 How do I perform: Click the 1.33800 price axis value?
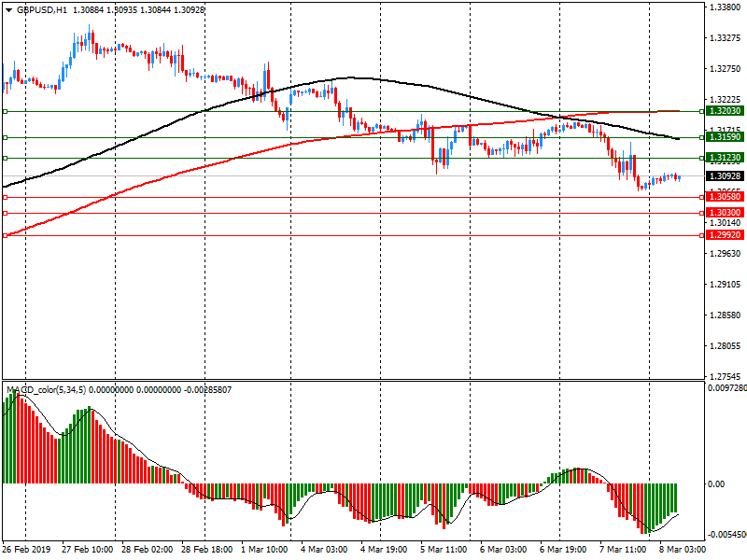(726, 7)
